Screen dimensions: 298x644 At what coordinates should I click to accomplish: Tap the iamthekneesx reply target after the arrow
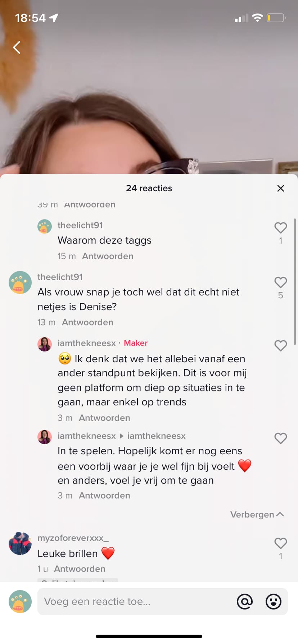coord(157,436)
